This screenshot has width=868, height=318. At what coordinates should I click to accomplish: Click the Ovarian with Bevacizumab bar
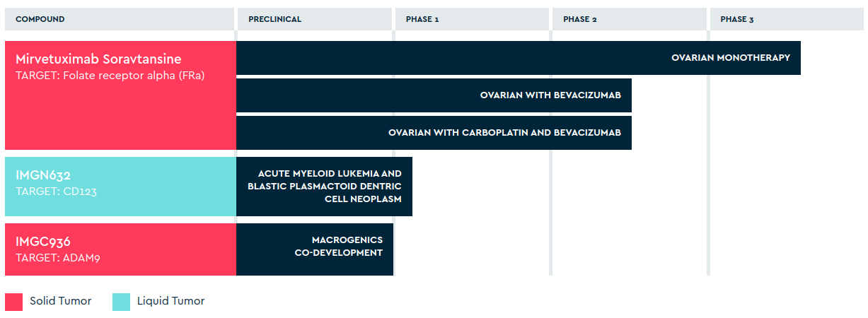[434, 95]
